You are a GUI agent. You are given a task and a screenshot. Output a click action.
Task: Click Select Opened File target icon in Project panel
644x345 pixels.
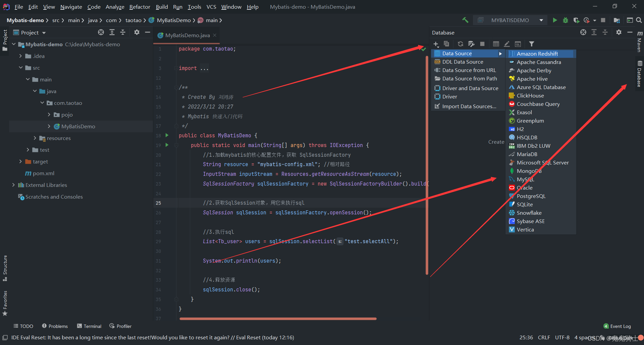101,32
